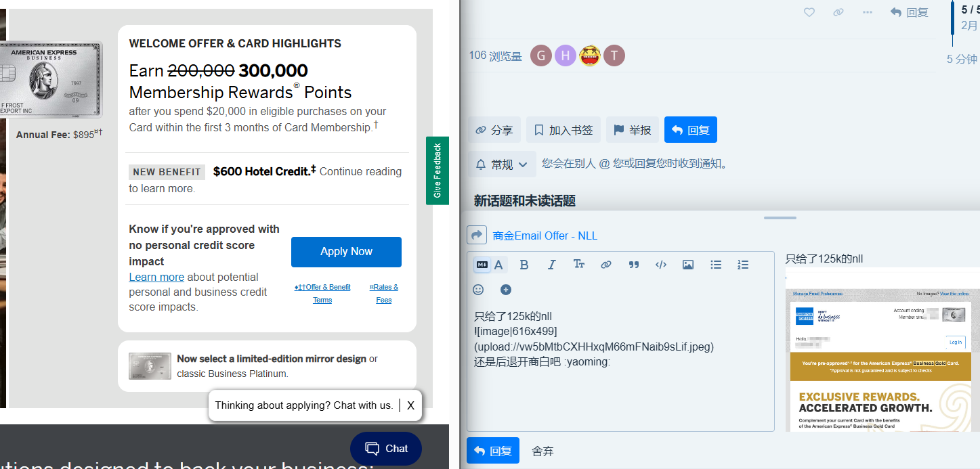
Task: Click the blockquote icon in editor toolbar
Action: tap(633, 265)
